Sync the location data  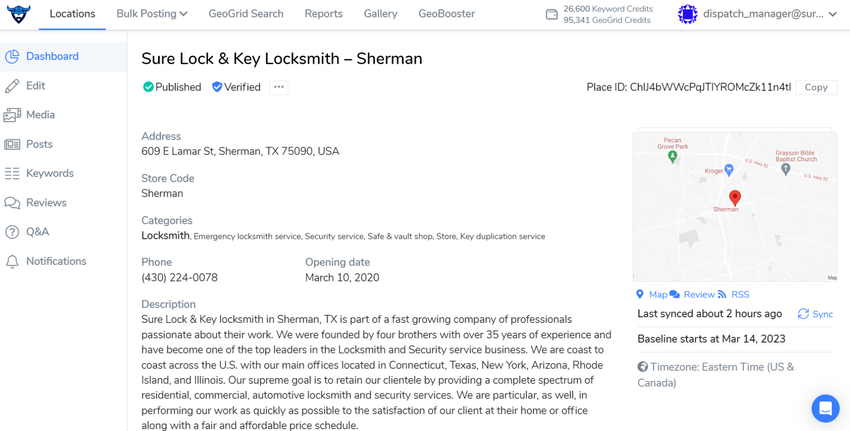coord(815,314)
